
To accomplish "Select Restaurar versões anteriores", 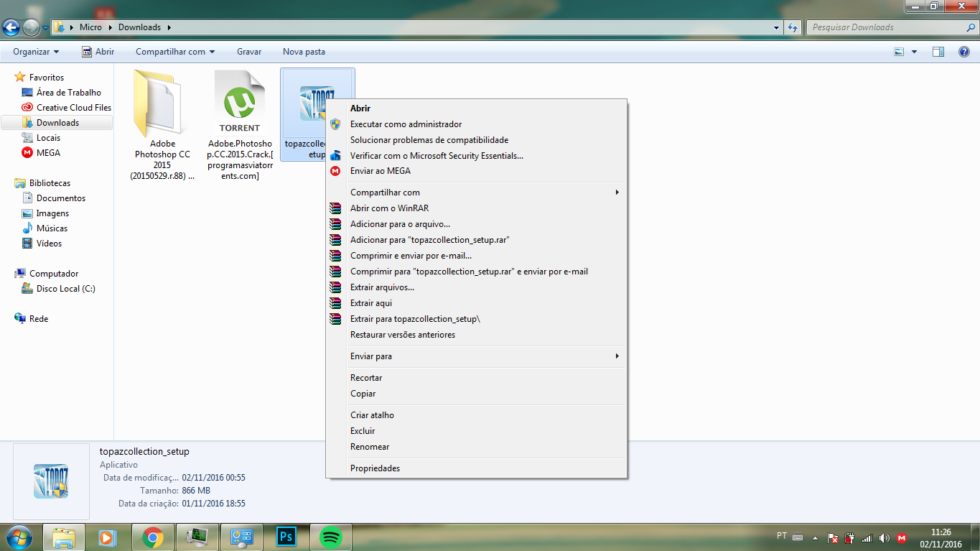I will coord(477,335).
